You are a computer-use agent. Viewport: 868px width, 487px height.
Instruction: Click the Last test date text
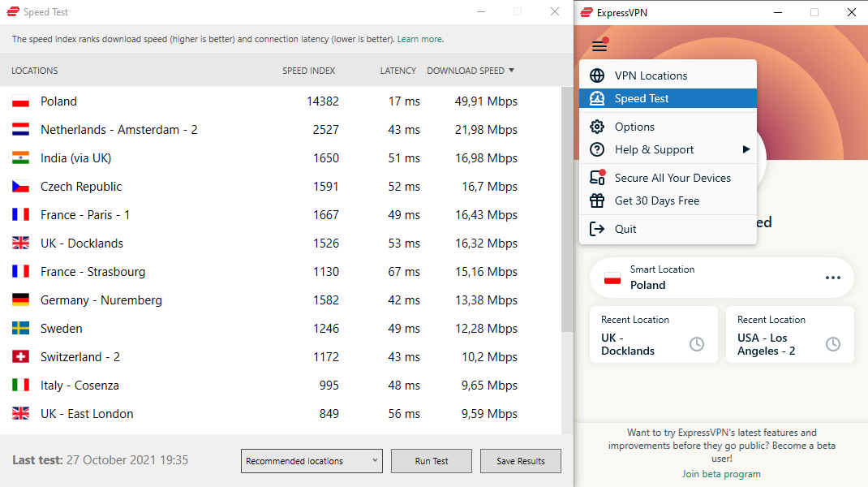[x=101, y=460]
